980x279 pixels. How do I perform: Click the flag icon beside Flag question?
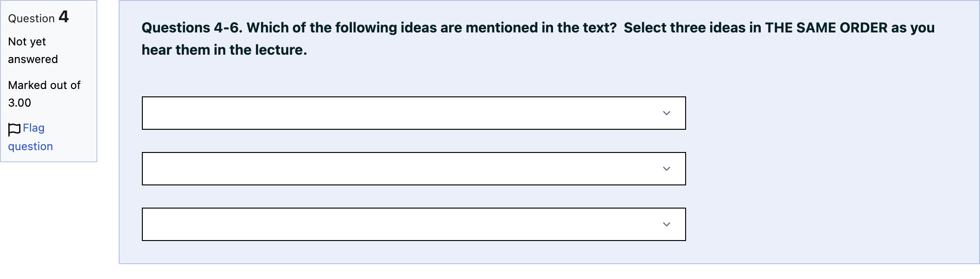pos(14,129)
